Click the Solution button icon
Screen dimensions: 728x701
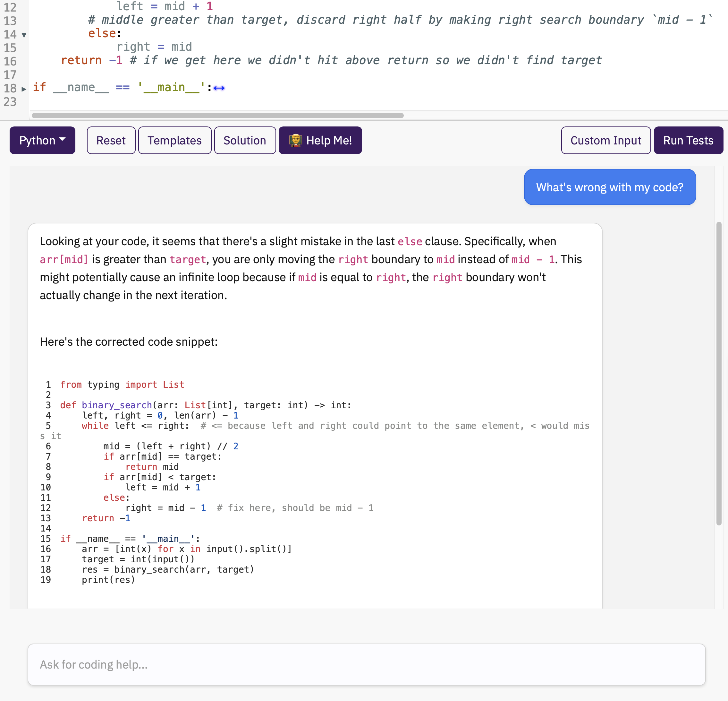tap(244, 141)
